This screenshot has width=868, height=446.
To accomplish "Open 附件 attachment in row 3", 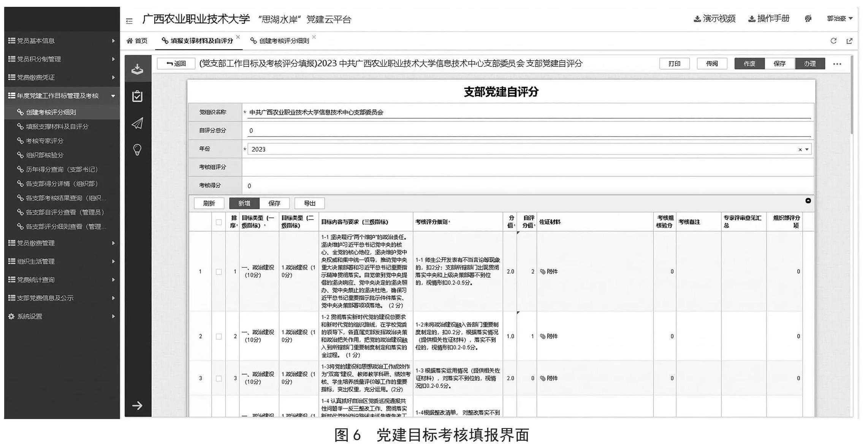I will 549,378.
